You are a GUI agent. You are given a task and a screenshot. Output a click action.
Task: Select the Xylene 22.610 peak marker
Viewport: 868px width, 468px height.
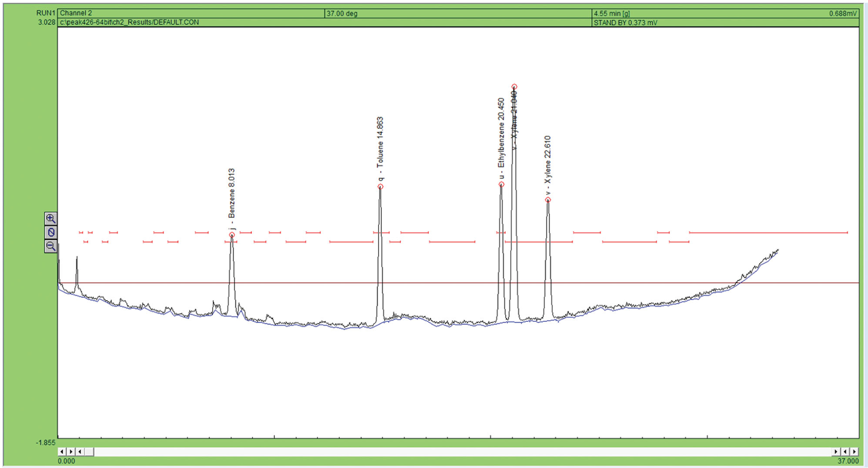coord(548,200)
